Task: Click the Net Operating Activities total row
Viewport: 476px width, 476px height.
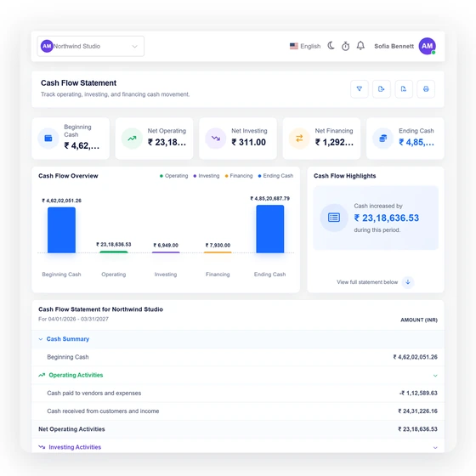Action: click(238, 429)
